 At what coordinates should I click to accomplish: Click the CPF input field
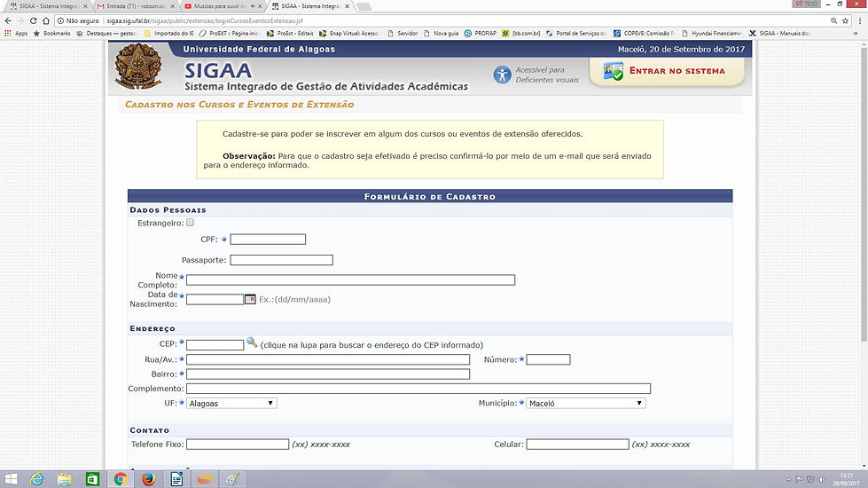[x=268, y=240]
